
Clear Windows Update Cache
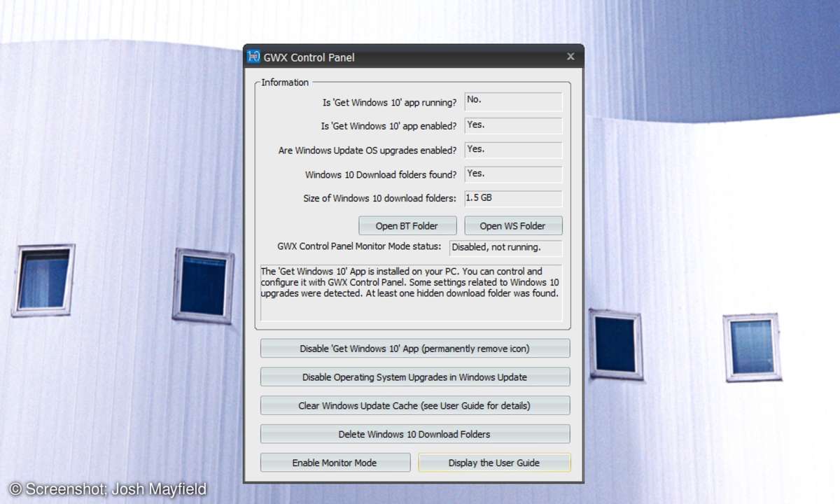click(x=415, y=405)
